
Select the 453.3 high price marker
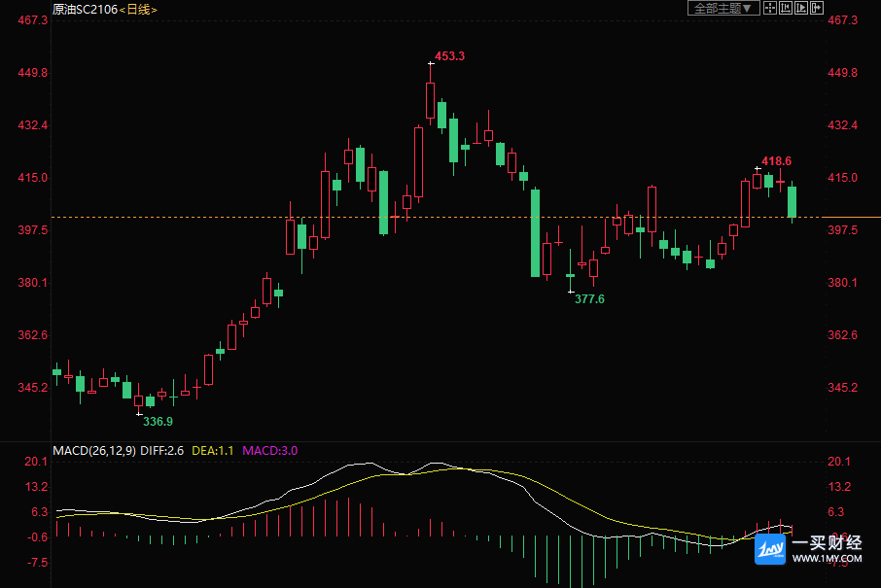(449, 56)
